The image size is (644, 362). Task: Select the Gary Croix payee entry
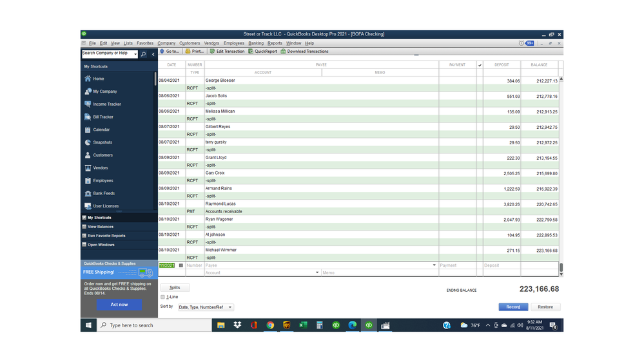point(215,173)
